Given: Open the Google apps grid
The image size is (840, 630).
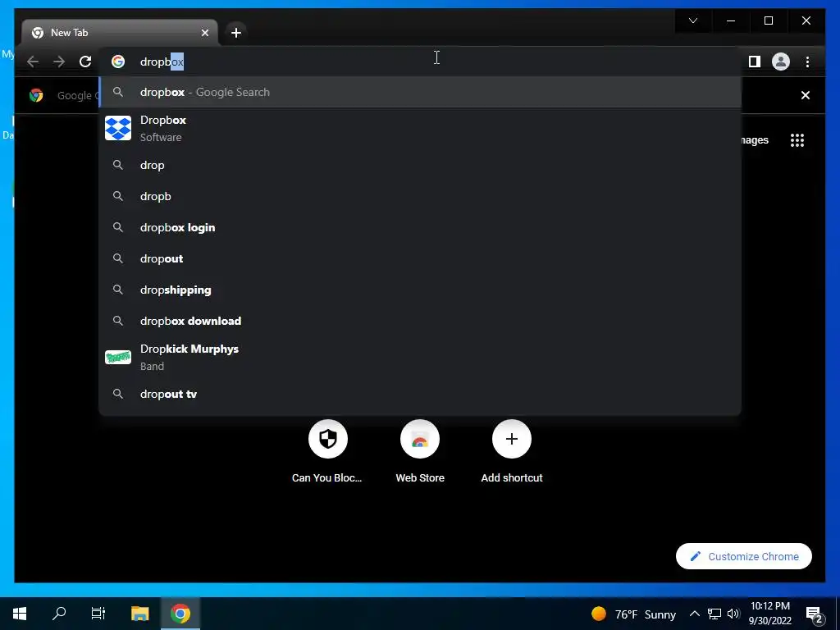Looking at the screenshot, I should pos(797,140).
